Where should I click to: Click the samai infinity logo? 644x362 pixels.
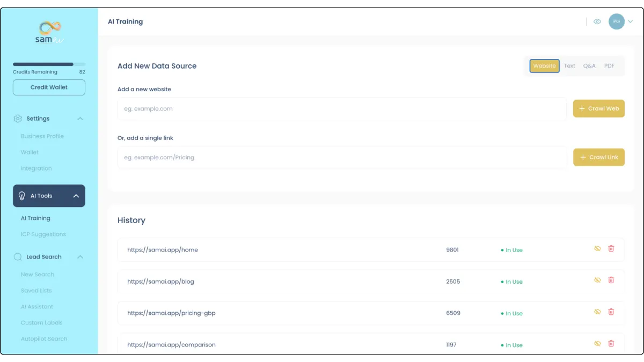pyautogui.click(x=49, y=28)
